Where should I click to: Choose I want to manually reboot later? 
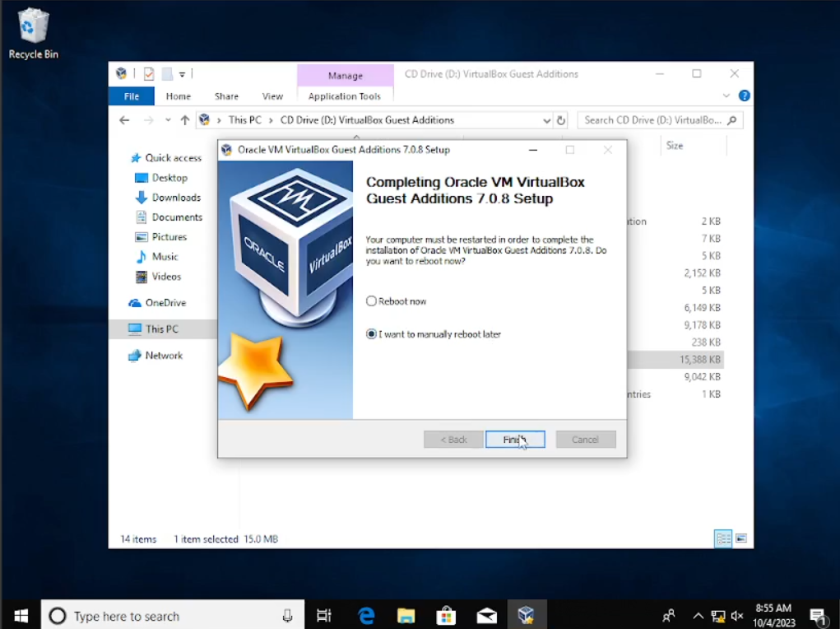pyautogui.click(x=372, y=334)
